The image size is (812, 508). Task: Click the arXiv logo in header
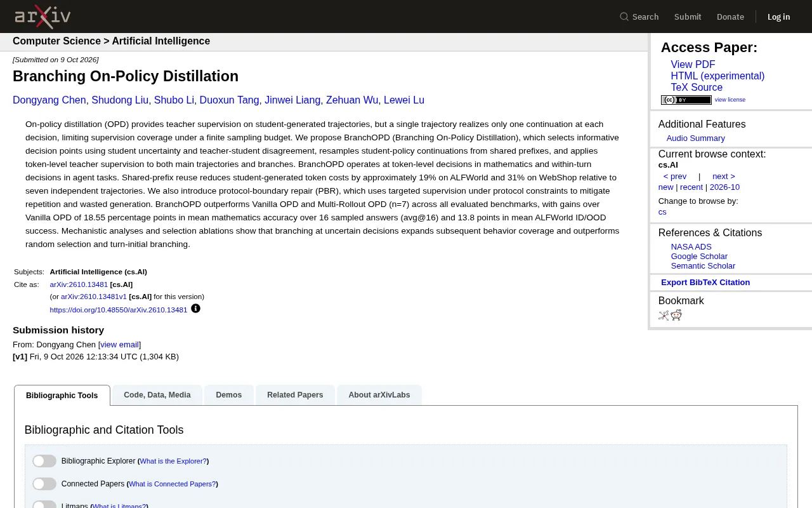click(x=43, y=17)
